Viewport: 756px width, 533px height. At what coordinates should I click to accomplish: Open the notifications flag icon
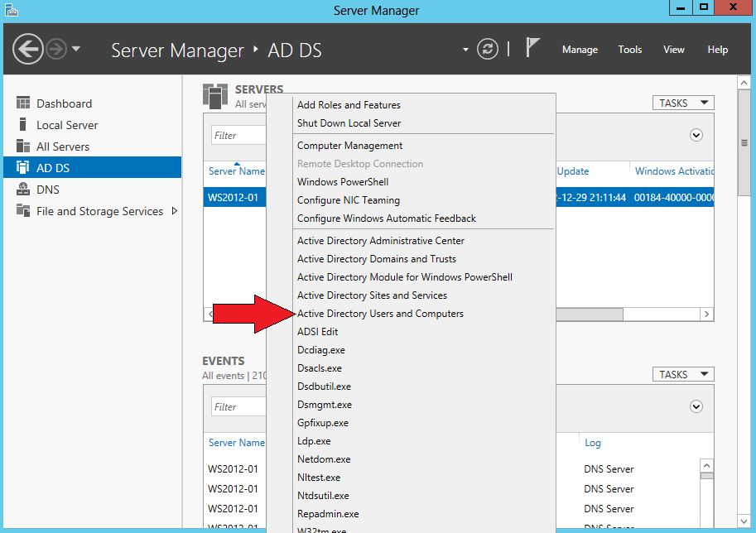pyautogui.click(x=532, y=48)
